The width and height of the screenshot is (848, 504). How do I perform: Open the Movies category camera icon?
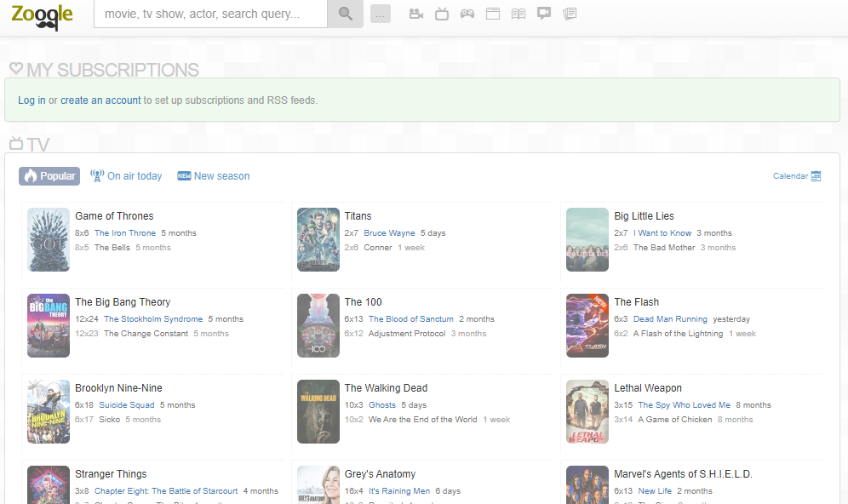point(415,14)
